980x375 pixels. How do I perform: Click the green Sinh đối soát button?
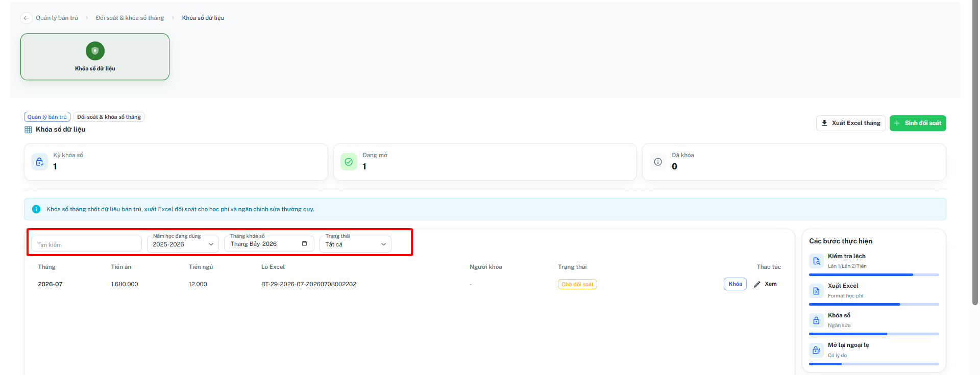(x=918, y=123)
